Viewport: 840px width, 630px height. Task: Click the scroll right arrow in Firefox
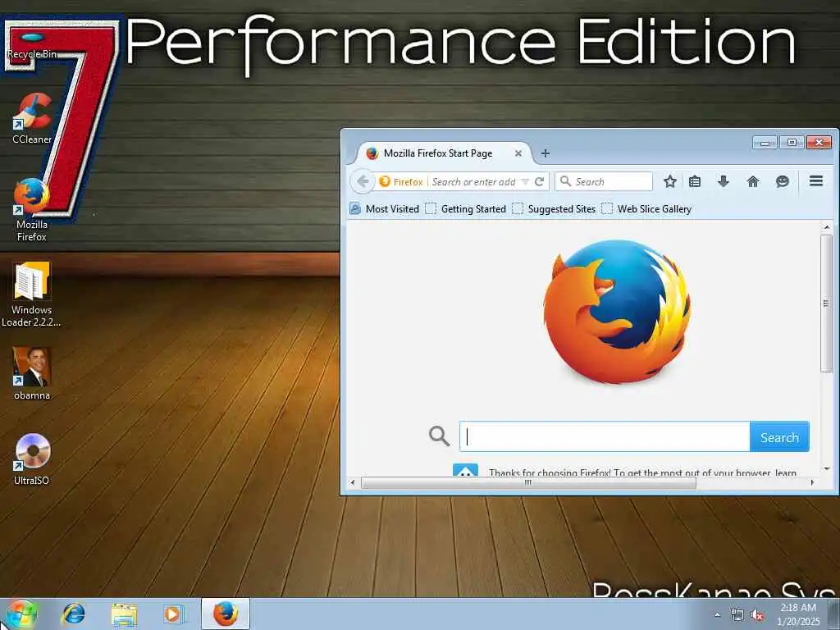812,482
